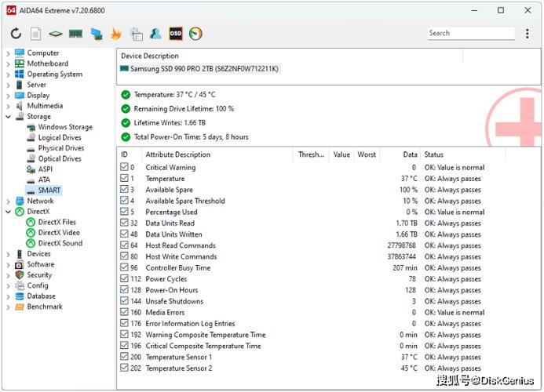Toggle the Unsafe Shutdowns checkbox
Screen dimensions: 544x392
(x=124, y=301)
